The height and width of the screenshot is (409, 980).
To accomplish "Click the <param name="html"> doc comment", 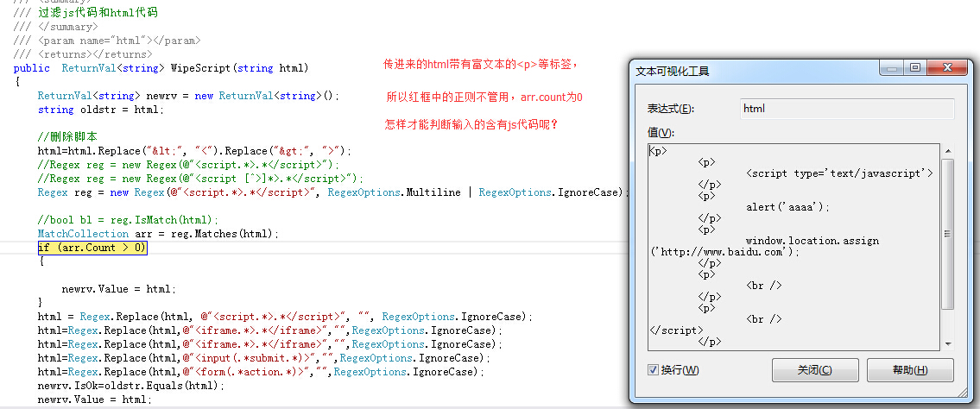I will point(107,41).
